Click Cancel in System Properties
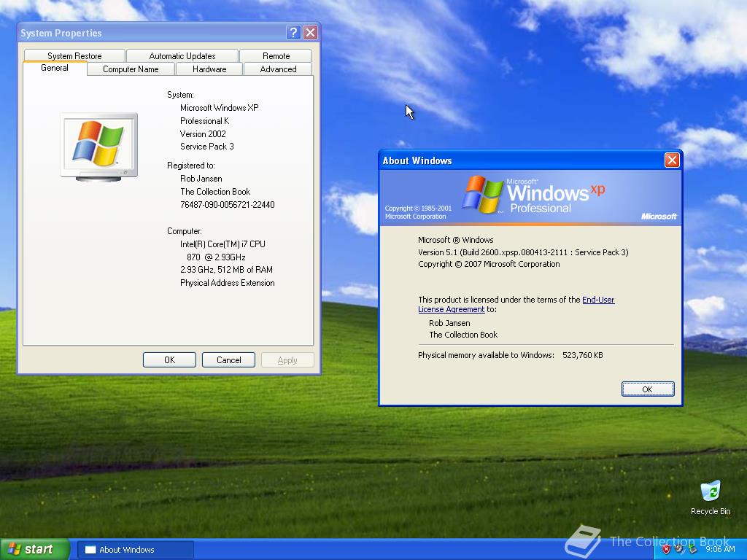747x560 pixels. [x=228, y=360]
